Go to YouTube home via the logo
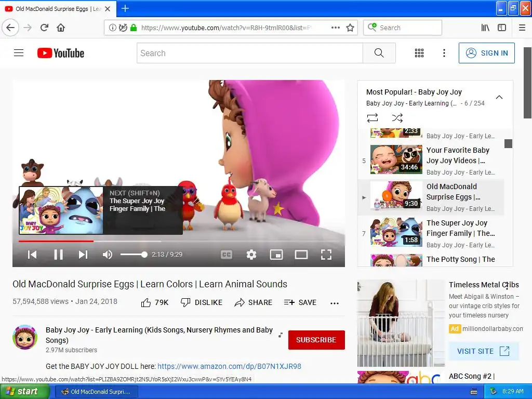The height and width of the screenshot is (399, 532). click(x=61, y=53)
